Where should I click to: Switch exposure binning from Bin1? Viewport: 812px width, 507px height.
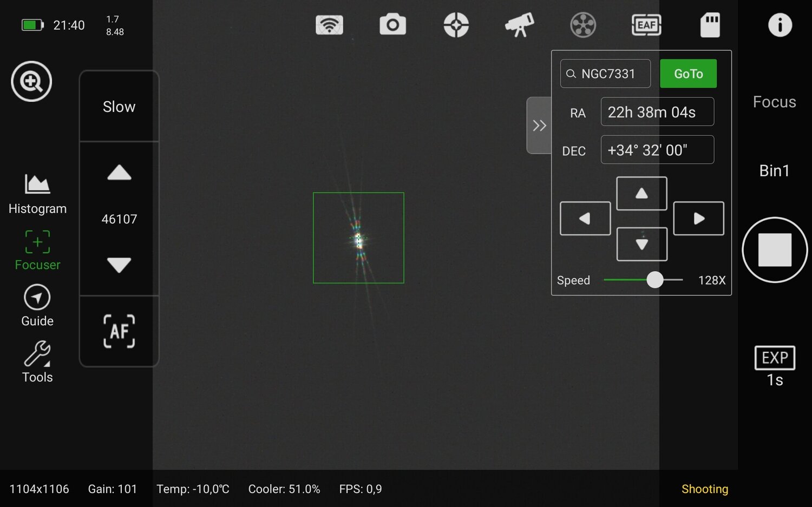[x=774, y=170]
